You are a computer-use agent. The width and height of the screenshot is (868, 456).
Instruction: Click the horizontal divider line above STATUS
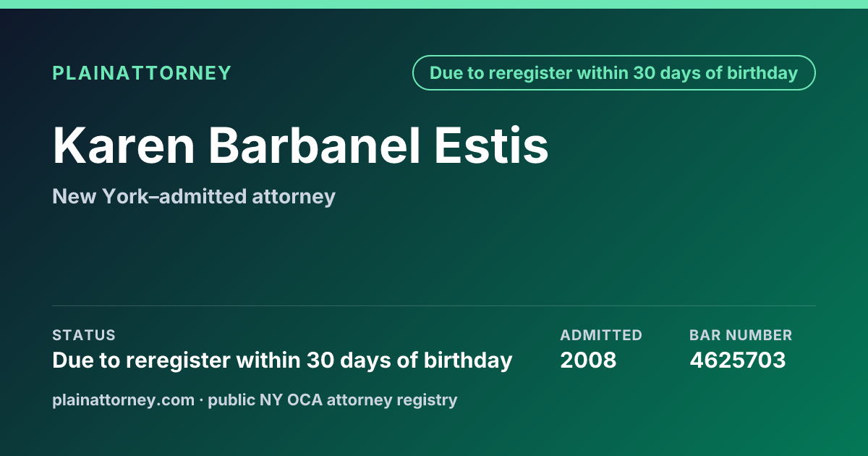click(x=434, y=305)
